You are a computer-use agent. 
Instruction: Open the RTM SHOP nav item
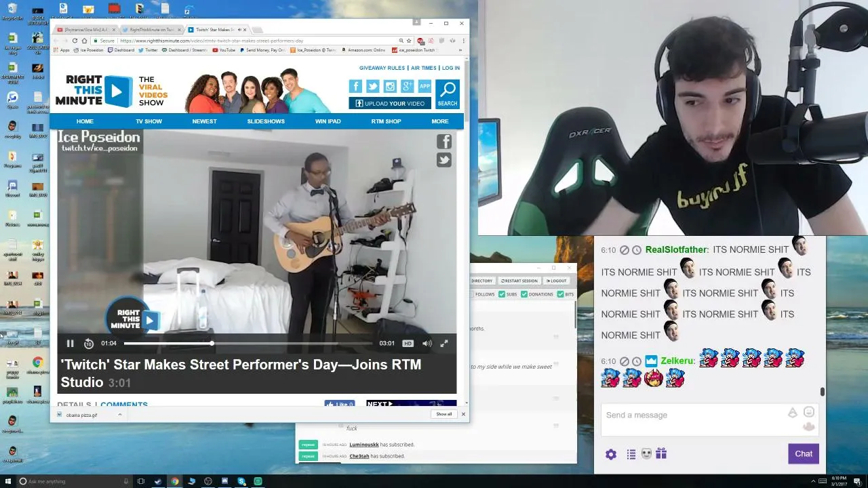pyautogui.click(x=386, y=121)
